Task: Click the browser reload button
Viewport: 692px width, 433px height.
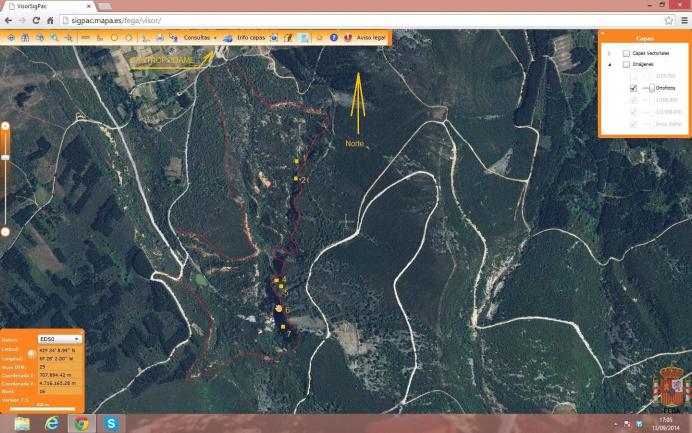Action: coord(35,19)
